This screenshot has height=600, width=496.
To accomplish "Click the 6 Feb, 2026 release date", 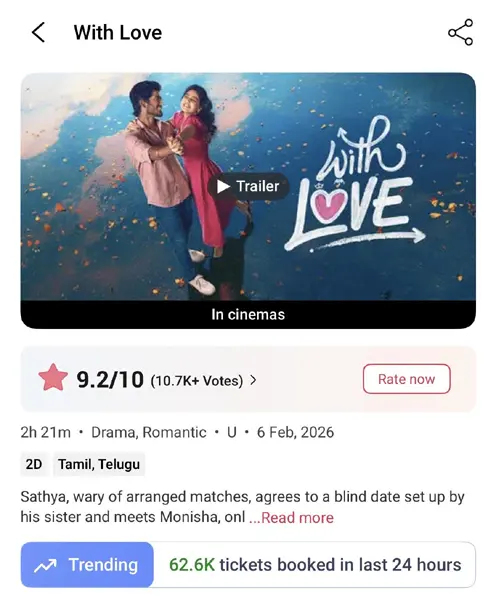I will coord(295,432).
